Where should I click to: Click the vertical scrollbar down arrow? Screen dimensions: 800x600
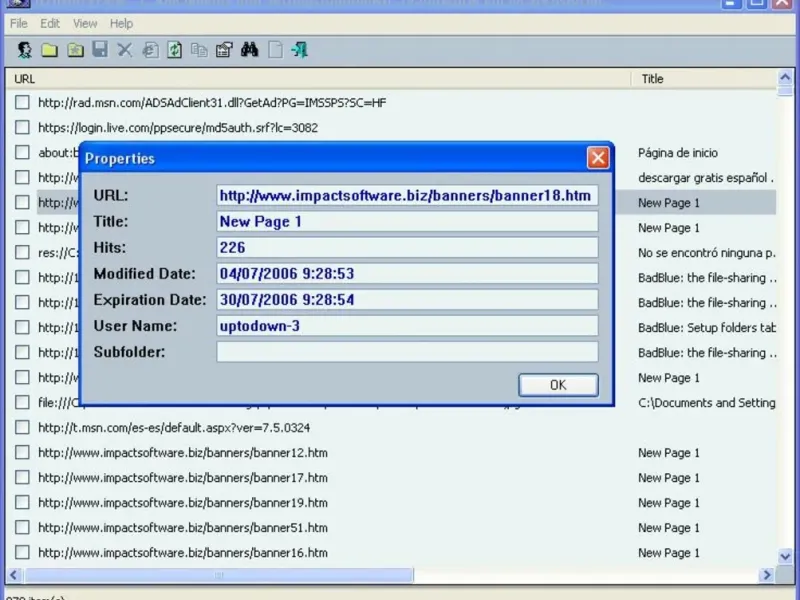click(785, 556)
